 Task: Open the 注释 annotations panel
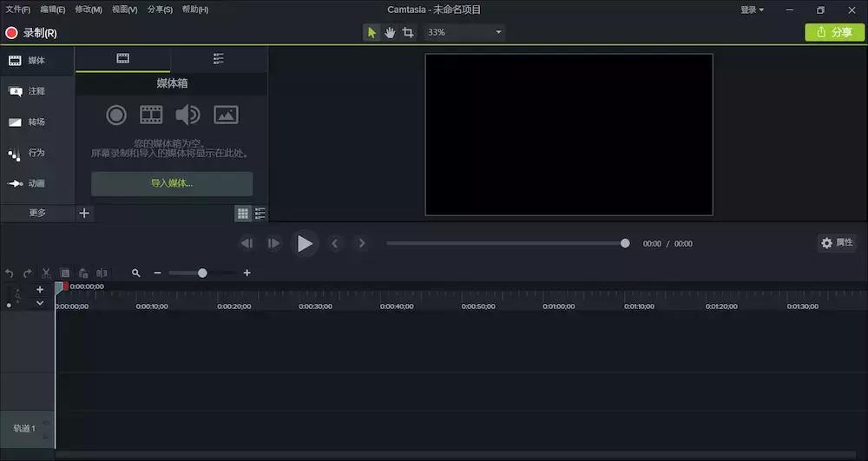37,91
